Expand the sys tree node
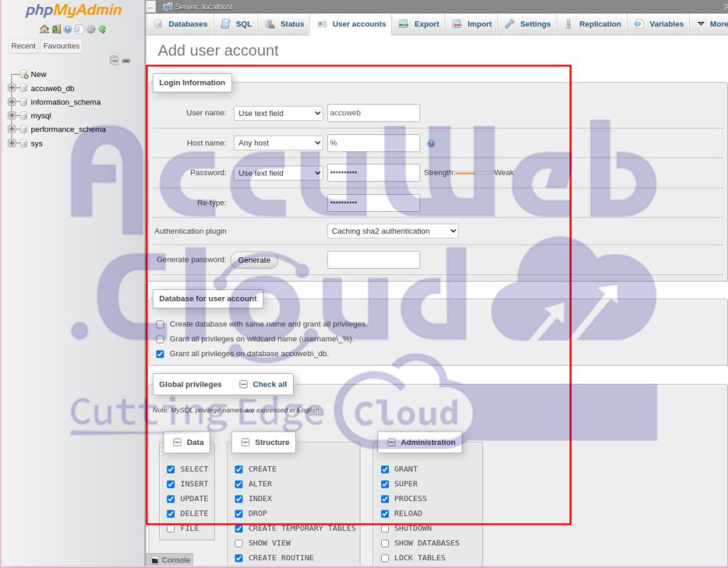This screenshot has height=568, width=728. point(11,143)
